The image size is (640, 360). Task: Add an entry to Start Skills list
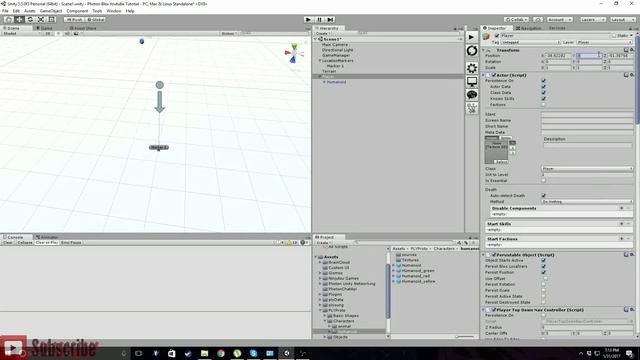[622, 224]
